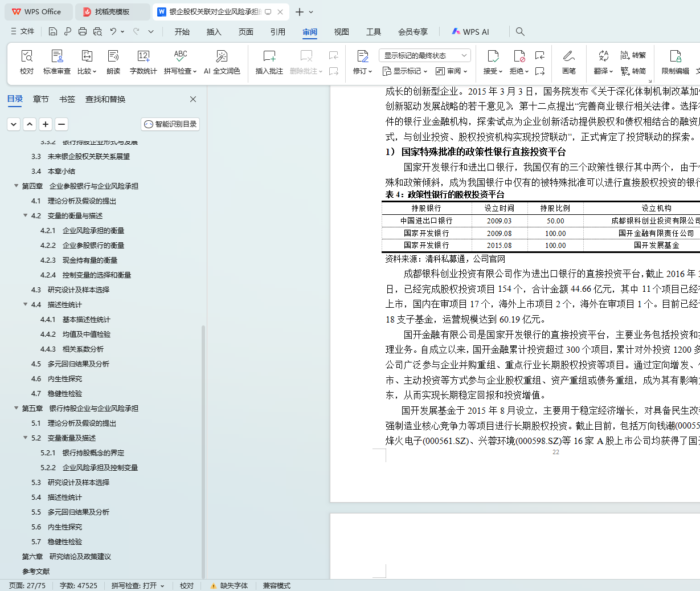
Task: Switch to 章节 navigation tab
Action: 41,99
